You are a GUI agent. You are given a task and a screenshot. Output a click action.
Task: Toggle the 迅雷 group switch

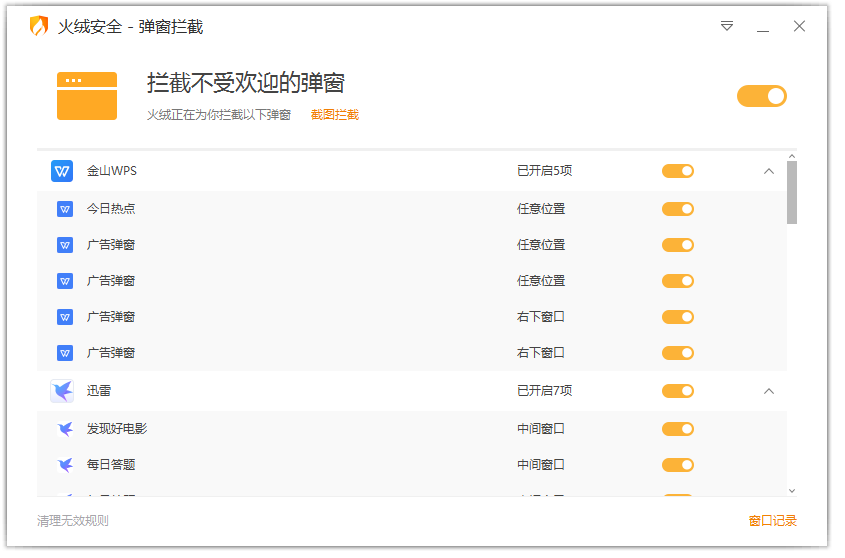[678, 392]
